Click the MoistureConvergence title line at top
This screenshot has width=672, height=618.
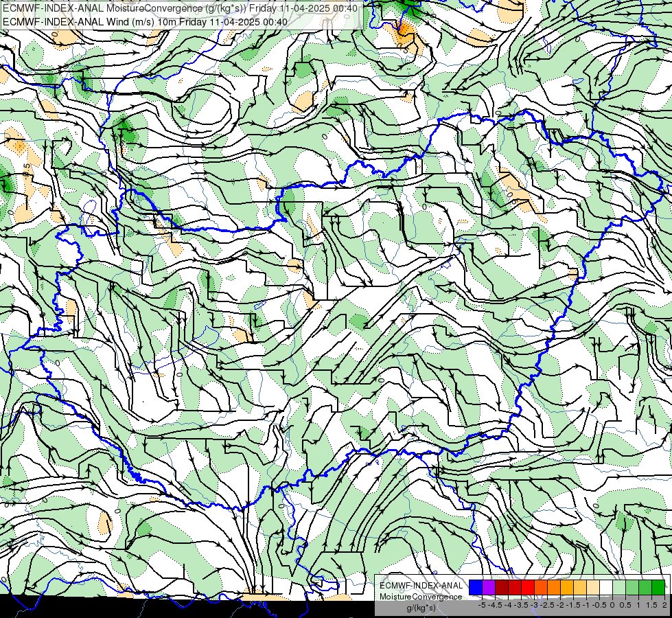pos(180,8)
